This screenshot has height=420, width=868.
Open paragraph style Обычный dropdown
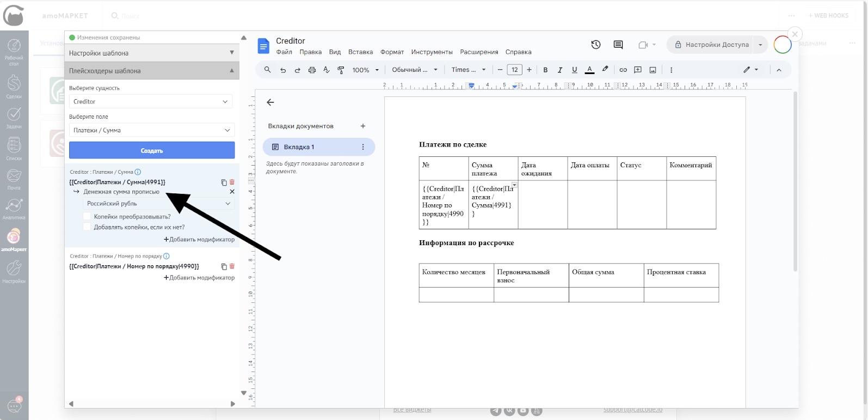pyautogui.click(x=415, y=70)
